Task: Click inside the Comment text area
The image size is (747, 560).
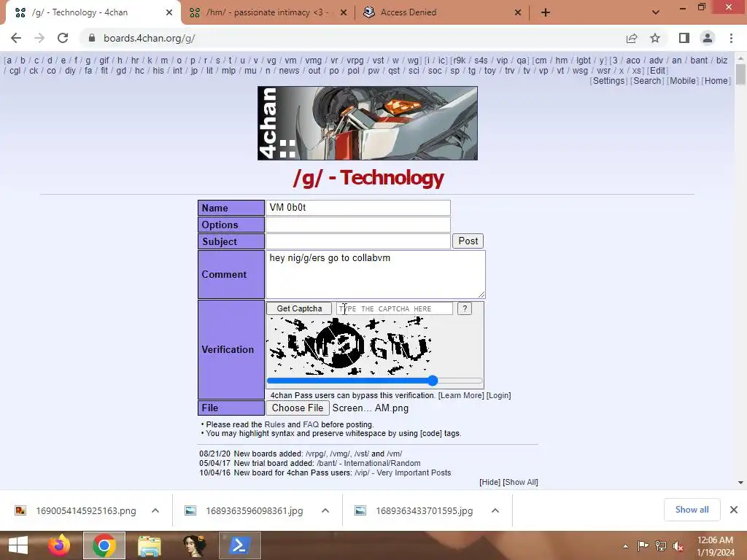Action: coord(376,274)
